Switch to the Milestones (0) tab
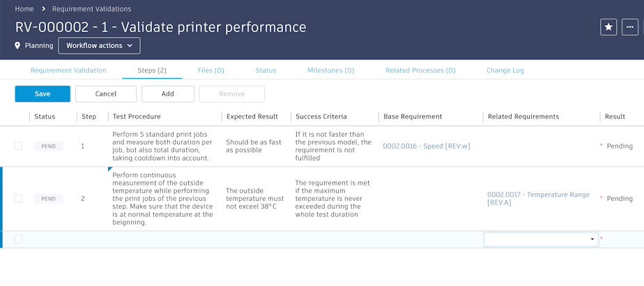Screen dimensions: 644x286 tap(331, 70)
